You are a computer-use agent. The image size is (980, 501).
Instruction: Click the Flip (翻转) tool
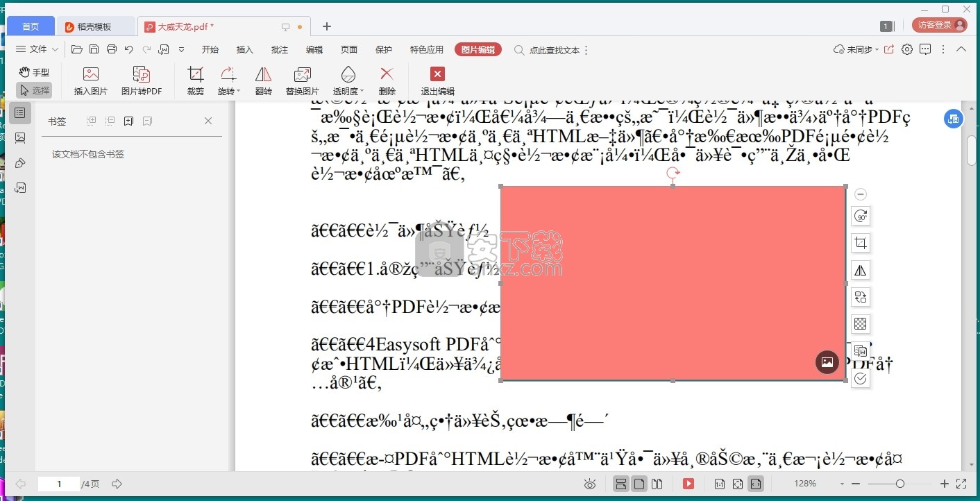tap(263, 82)
